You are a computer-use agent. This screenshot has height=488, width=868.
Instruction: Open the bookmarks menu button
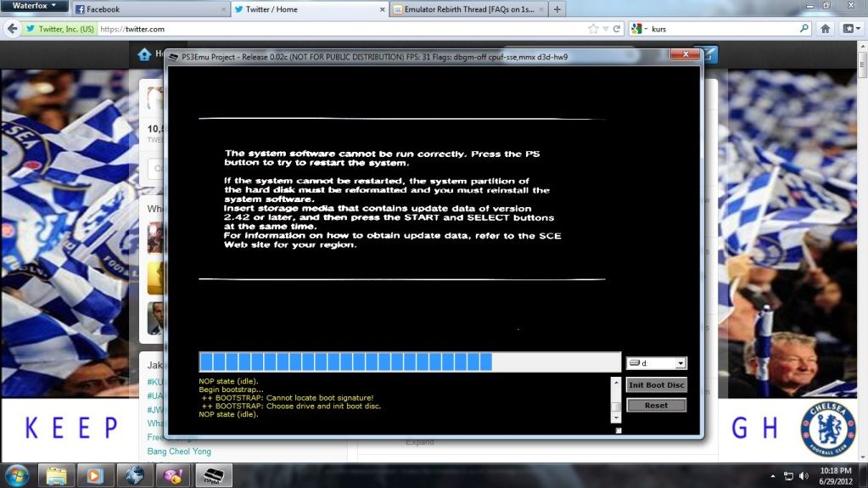point(848,29)
